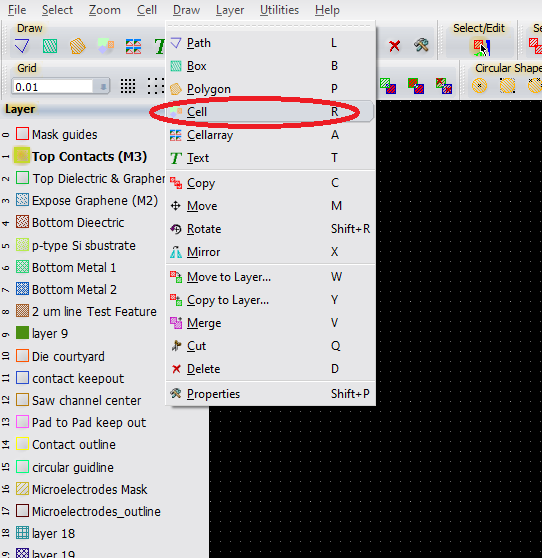This screenshot has width=542, height=558.
Task: Open the Utilities menu
Action: click(279, 10)
